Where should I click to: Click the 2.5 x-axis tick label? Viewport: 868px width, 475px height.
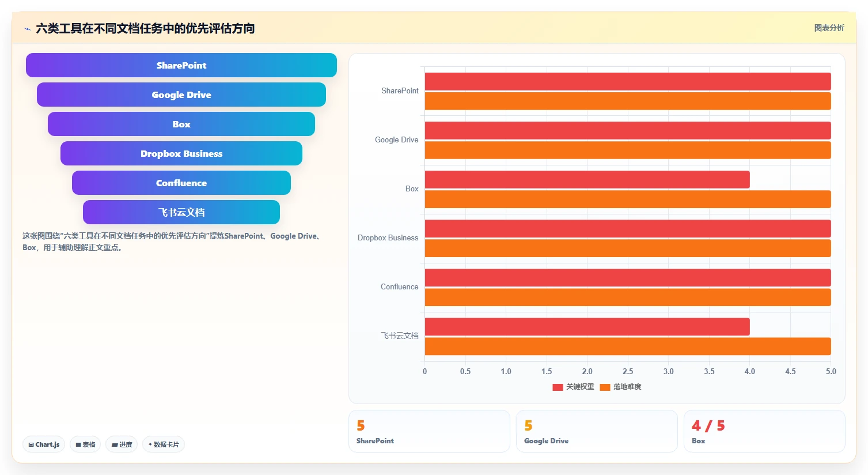pyautogui.click(x=628, y=371)
